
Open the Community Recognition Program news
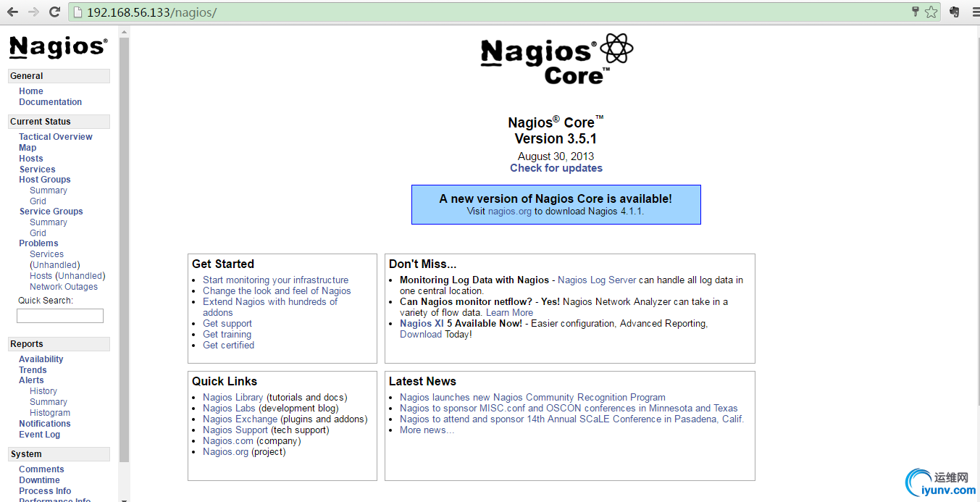coord(532,398)
